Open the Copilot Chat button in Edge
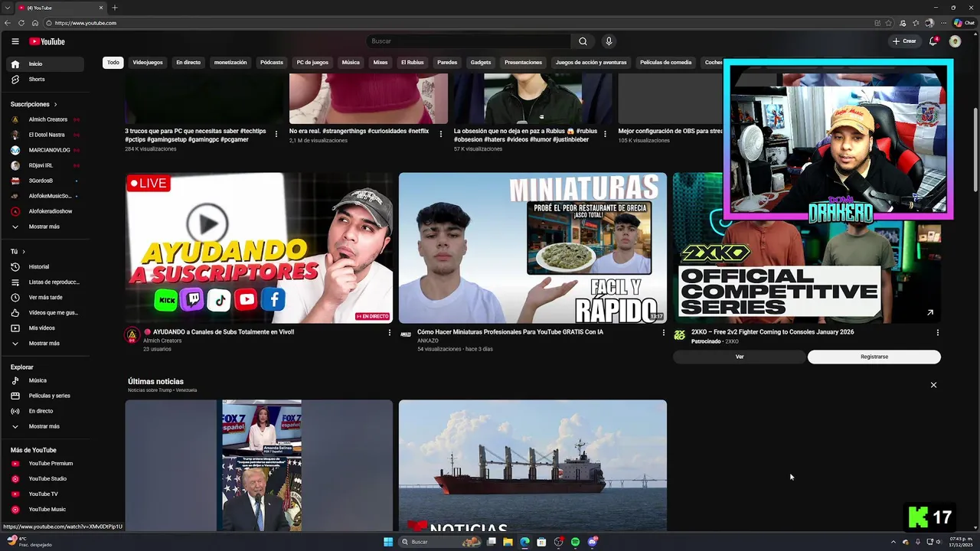Screen dimensions: 980x551 tap(964, 23)
